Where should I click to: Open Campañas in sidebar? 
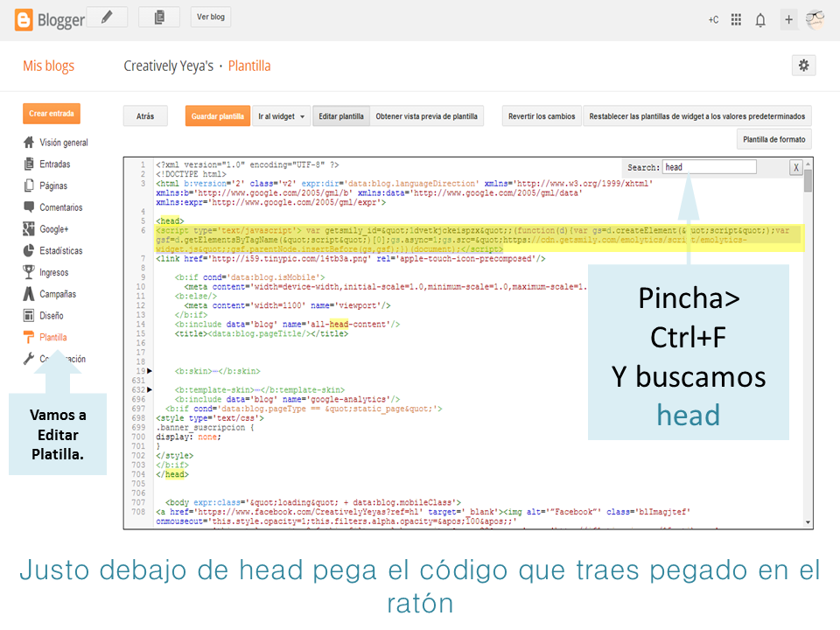click(58, 294)
